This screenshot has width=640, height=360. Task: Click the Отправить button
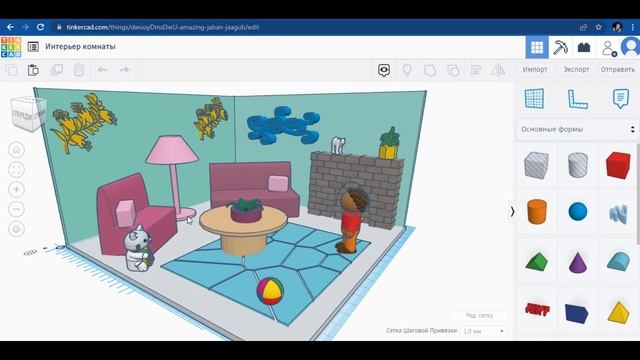pyautogui.click(x=618, y=70)
